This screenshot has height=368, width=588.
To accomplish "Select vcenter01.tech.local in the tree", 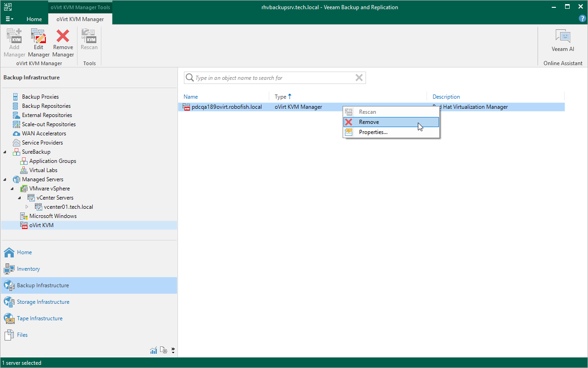I will (68, 207).
